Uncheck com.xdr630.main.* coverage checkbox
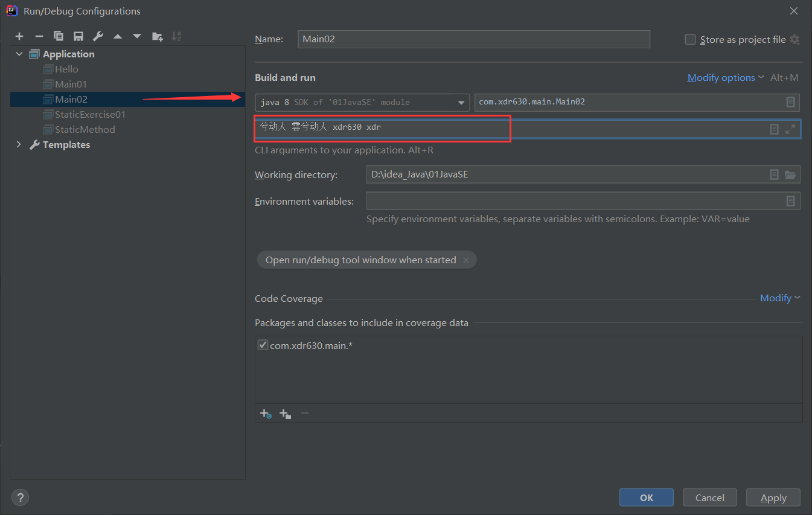812x515 pixels. [263, 345]
